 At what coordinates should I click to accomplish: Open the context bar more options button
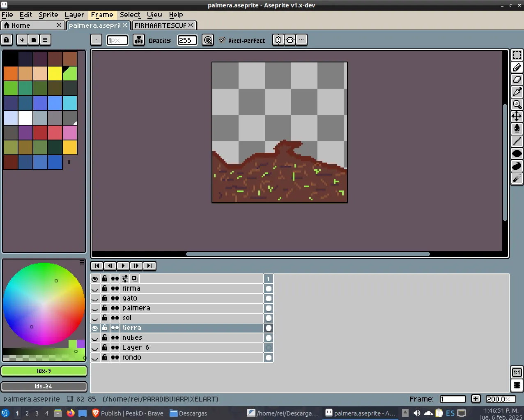[x=301, y=40]
